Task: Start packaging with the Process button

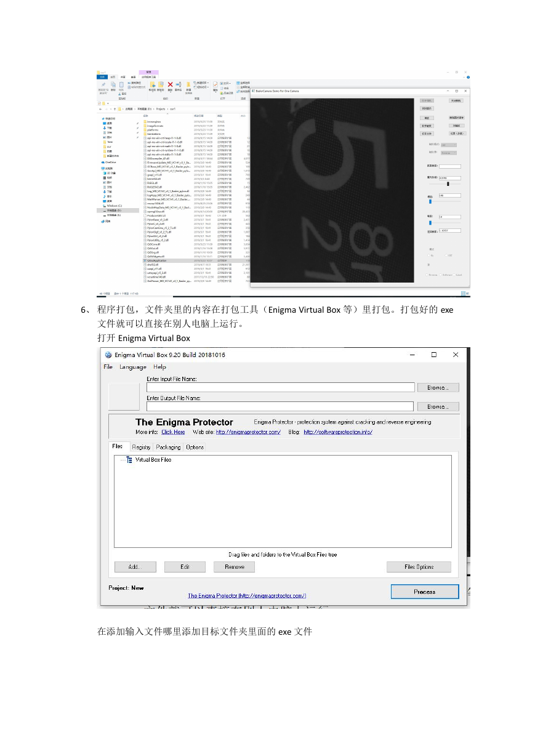Action: [425, 592]
